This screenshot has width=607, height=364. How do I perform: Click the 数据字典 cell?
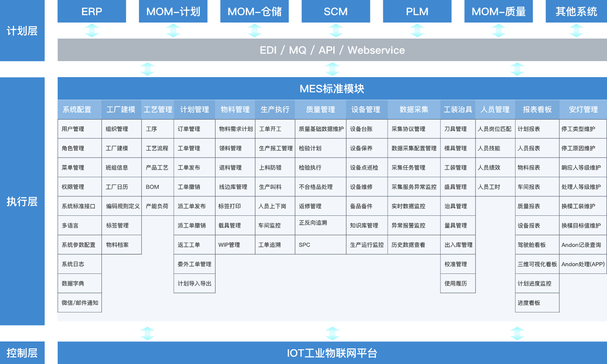coord(80,283)
